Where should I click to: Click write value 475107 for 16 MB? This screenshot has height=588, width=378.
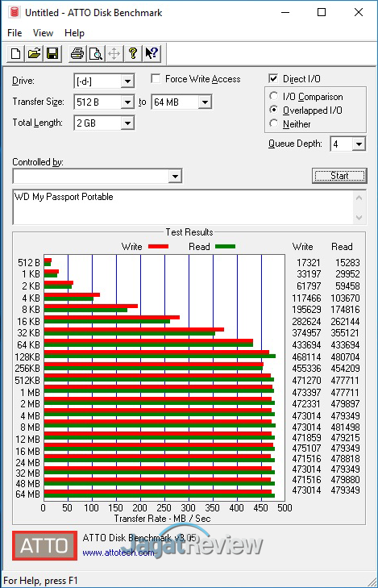click(306, 448)
